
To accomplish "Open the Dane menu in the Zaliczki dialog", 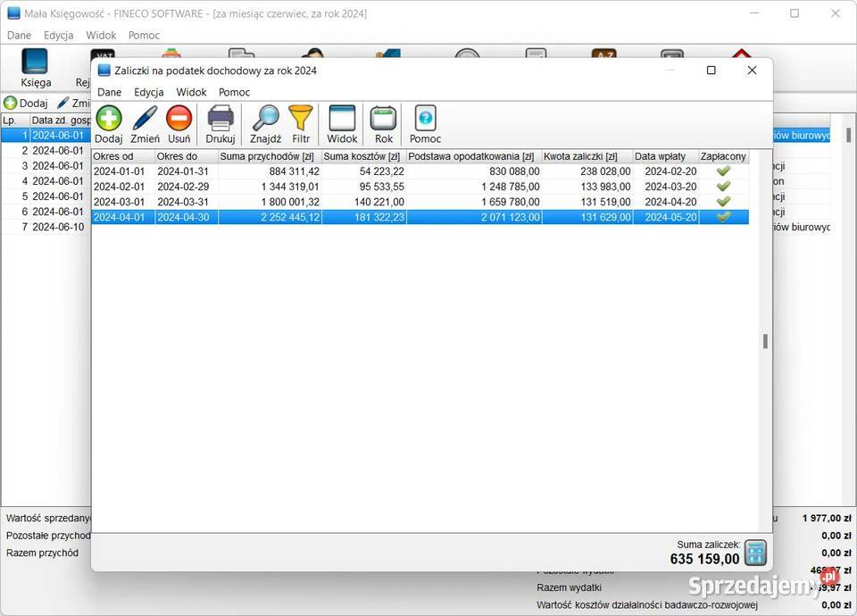I will [109, 92].
